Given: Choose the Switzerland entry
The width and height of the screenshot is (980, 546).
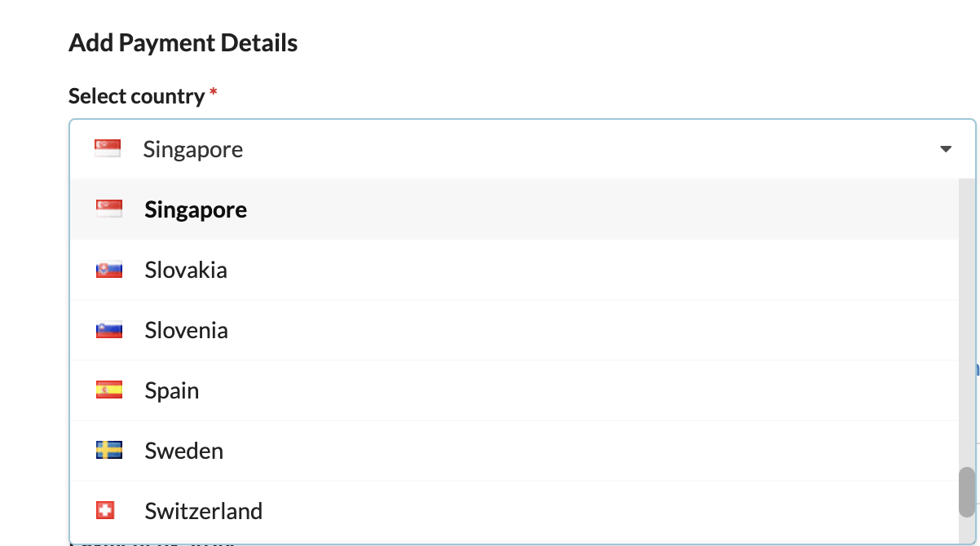Looking at the screenshot, I should click(x=514, y=511).
